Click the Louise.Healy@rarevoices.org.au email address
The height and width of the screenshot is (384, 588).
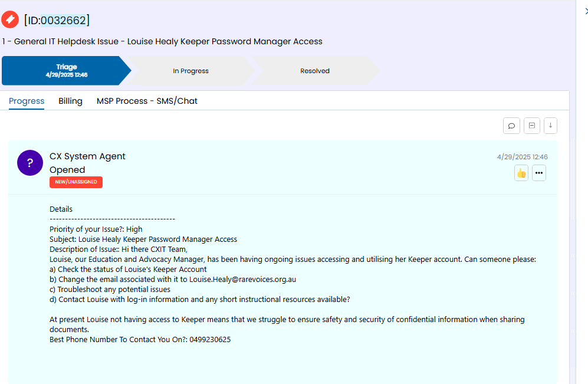coord(242,280)
